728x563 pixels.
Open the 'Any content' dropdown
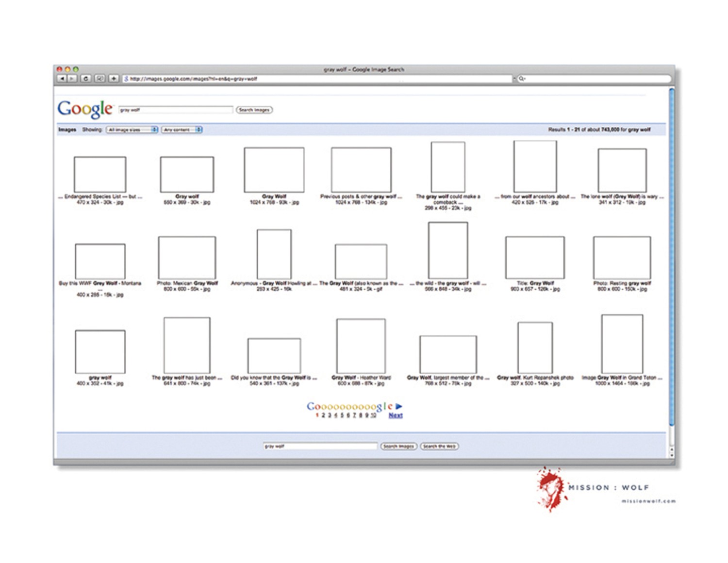pos(182,130)
